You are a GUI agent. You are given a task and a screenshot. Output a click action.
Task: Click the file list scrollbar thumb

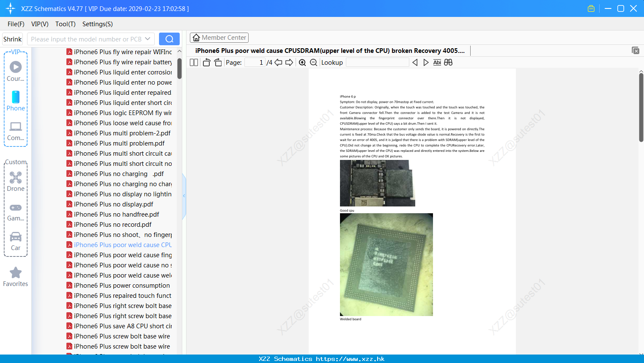click(179, 68)
